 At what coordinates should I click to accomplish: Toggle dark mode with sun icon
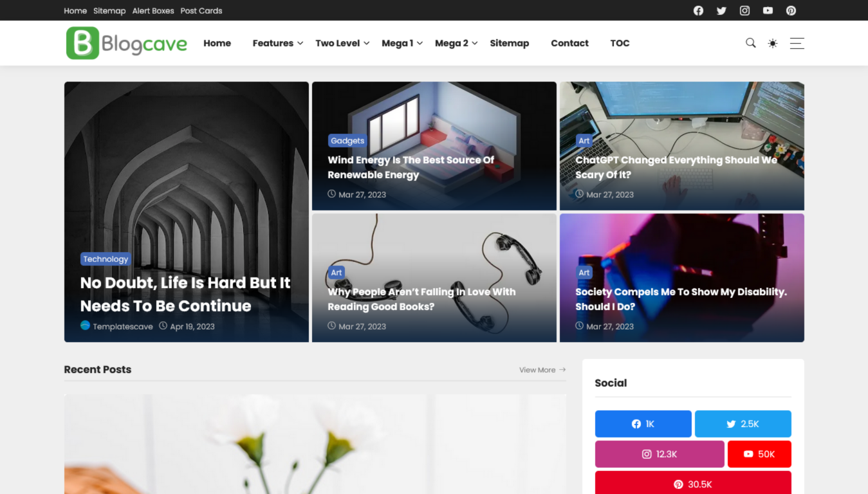[x=773, y=43]
